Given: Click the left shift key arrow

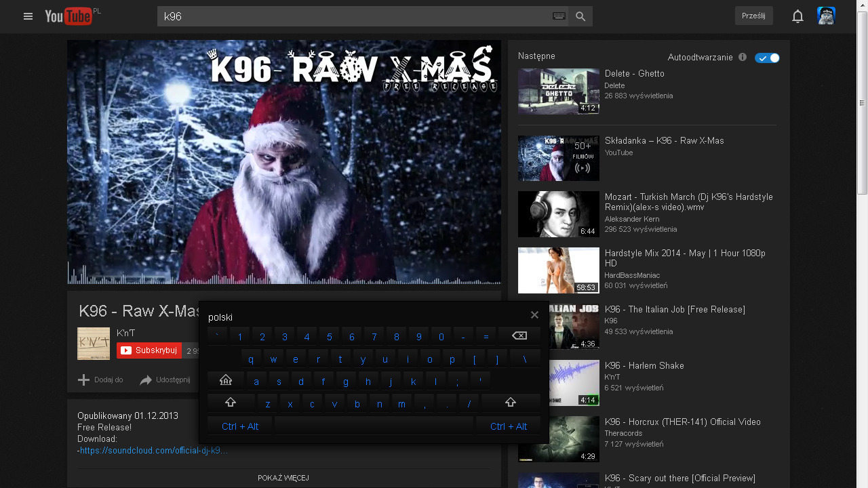Looking at the screenshot, I should tap(231, 403).
